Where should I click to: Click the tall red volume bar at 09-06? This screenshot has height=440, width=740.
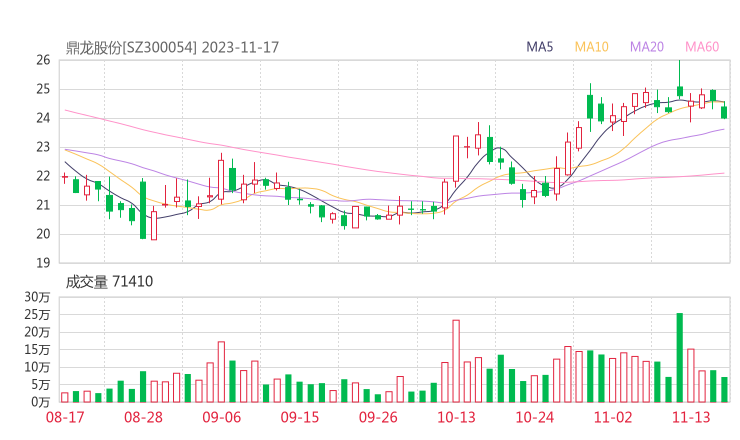(221, 372)
